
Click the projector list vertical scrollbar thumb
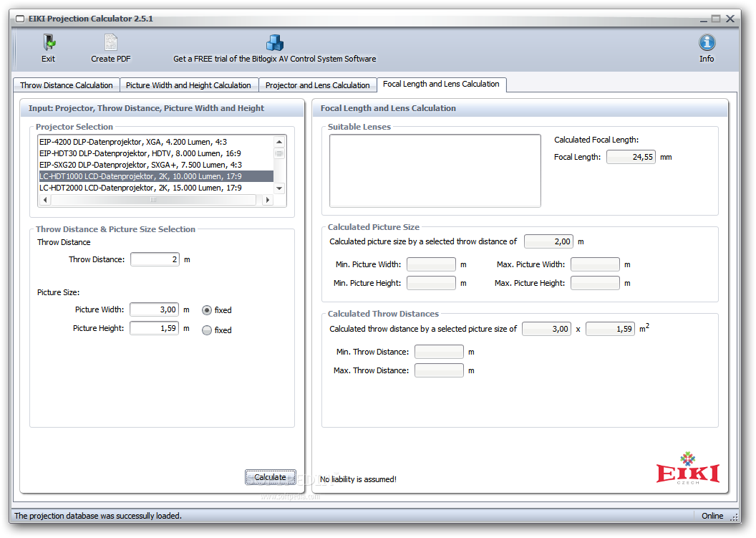click(x=279, y=153)
